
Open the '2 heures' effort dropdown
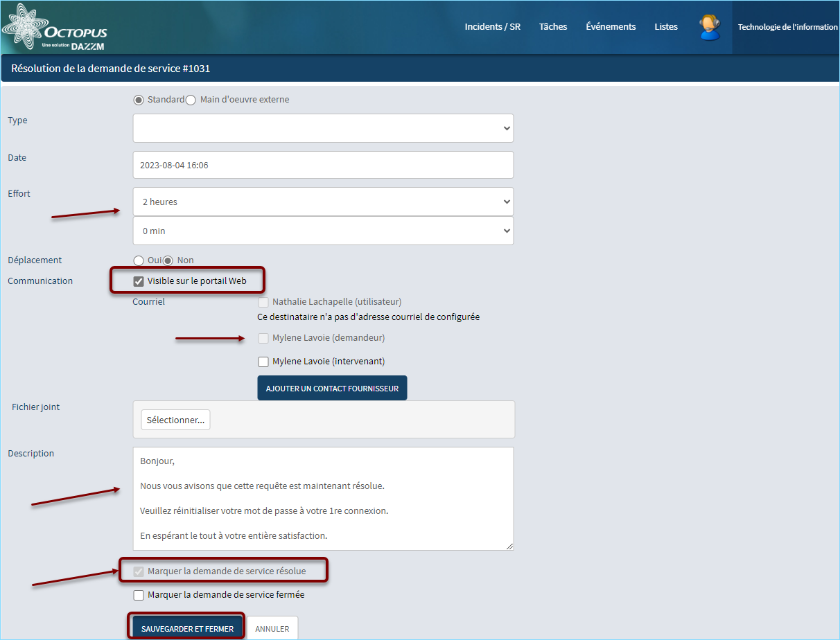[x=323, y=201]
